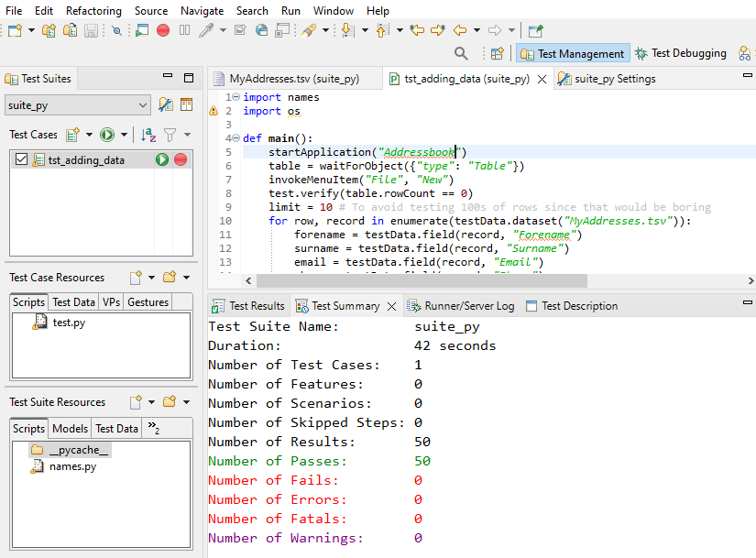Click the red Record button in main toolbar
This screenshot has height=558, width=756.
[163, 30]
